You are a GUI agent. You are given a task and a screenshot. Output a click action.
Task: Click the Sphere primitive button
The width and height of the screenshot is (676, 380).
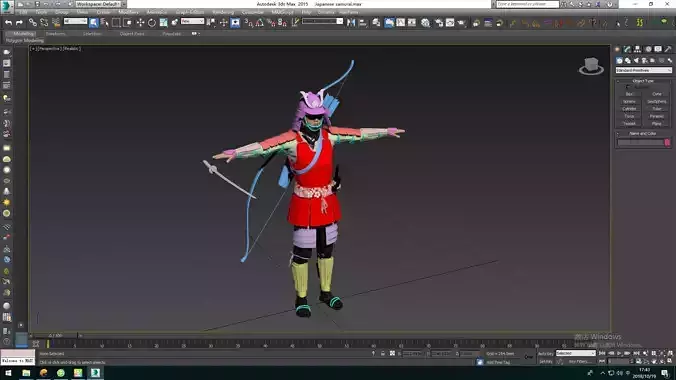point(629,101)
